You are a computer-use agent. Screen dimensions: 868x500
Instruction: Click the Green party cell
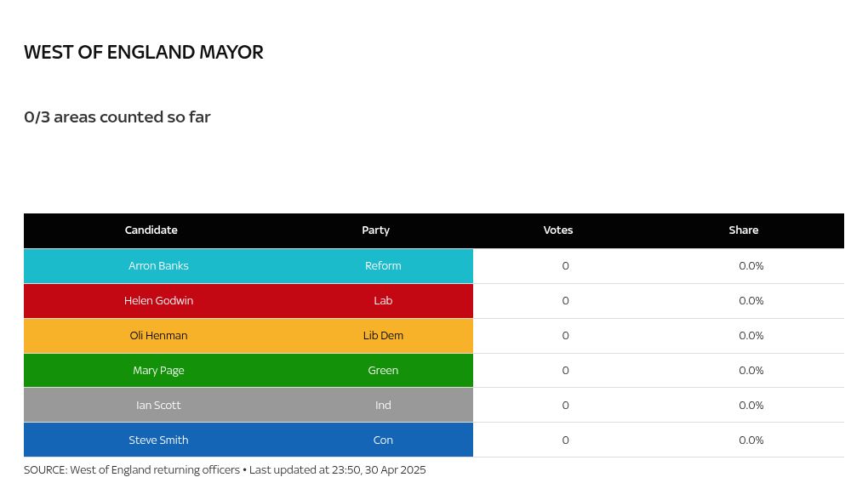point(383,371)
